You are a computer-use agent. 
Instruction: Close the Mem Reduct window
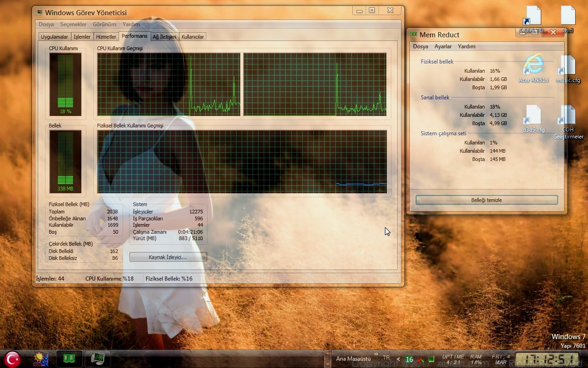pyautogui.click(x=553, y=32)
